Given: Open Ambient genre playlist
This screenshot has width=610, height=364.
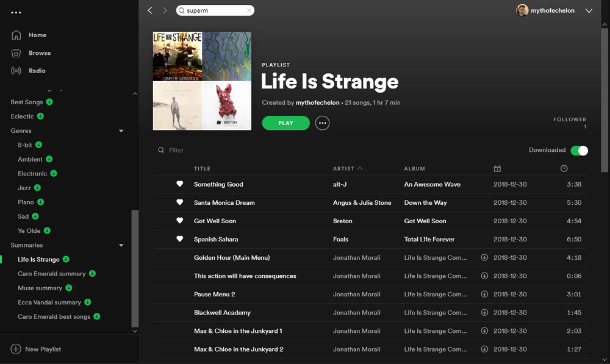Looking at the screenshot, I should 30,159.
